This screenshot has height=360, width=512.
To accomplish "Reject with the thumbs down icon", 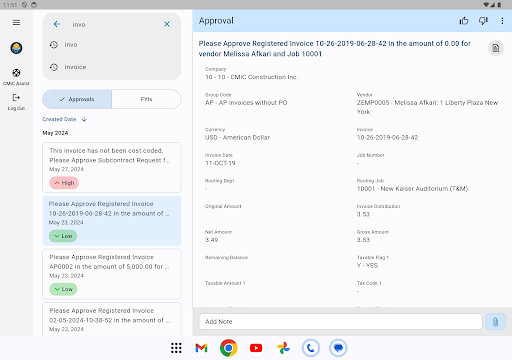I will [483, 21].
